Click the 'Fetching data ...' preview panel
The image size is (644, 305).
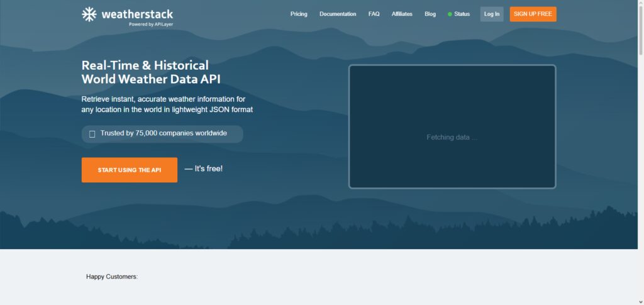pyautogui.click(x=452, y=127)
